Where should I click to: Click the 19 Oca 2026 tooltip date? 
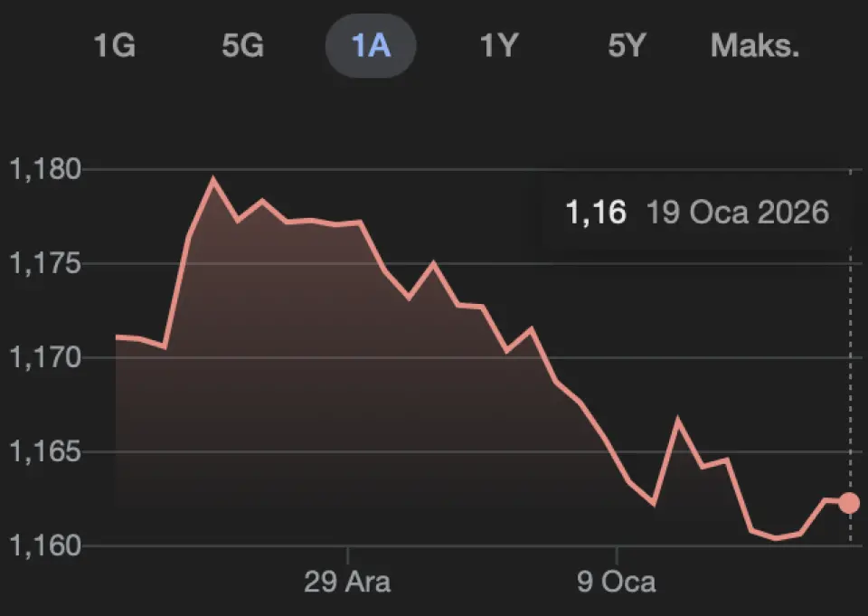click(737, 213)
